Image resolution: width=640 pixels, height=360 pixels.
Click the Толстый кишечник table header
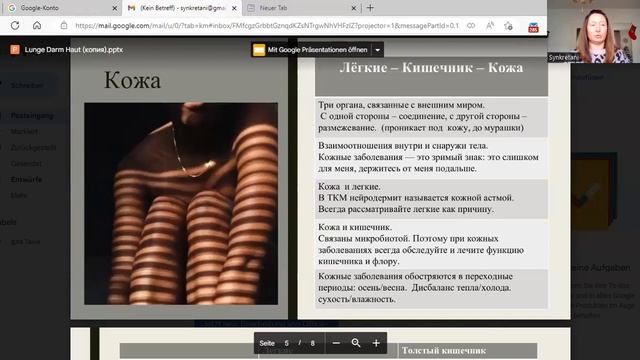click(444, 351)
